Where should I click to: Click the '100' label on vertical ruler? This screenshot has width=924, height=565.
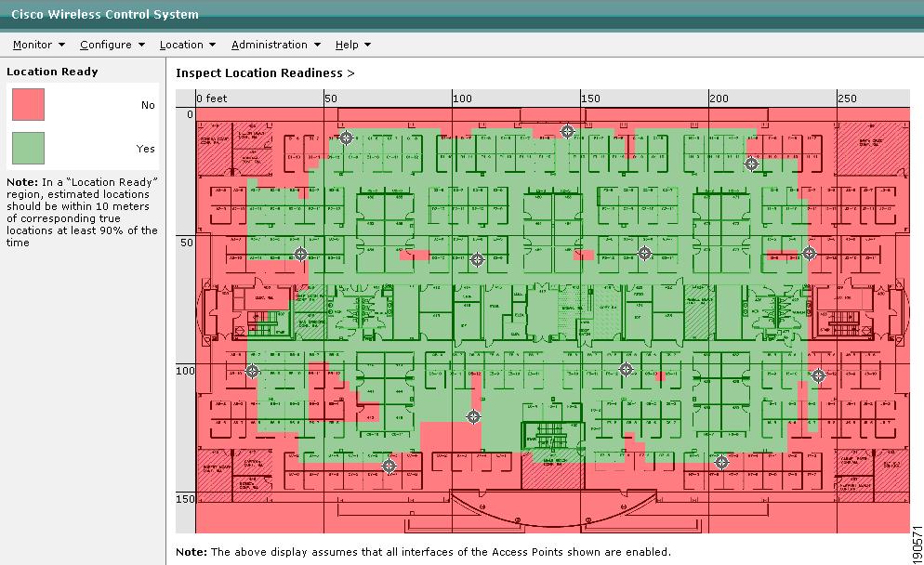coord(185,371)
